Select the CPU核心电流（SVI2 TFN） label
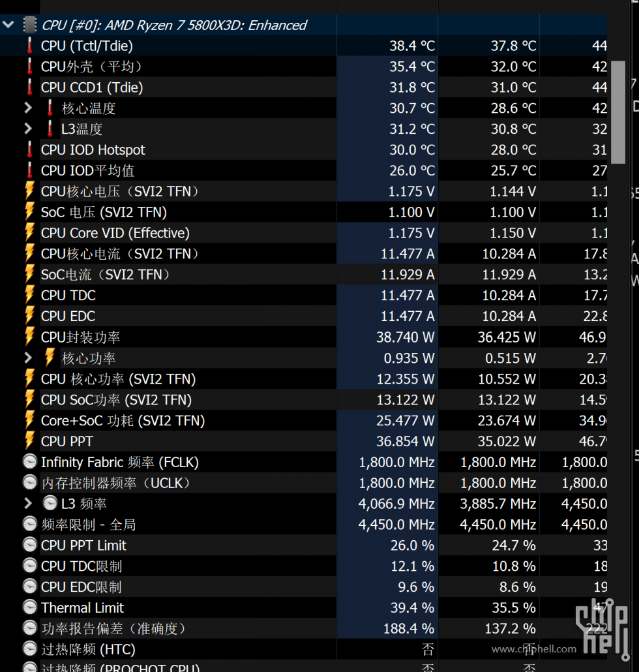 pos(121,254)
